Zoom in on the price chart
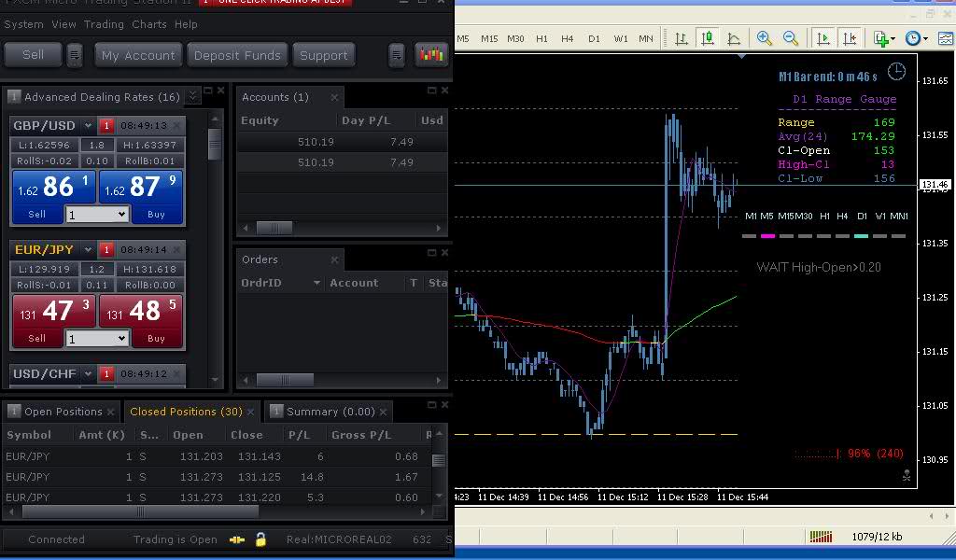 coord(765,38)
